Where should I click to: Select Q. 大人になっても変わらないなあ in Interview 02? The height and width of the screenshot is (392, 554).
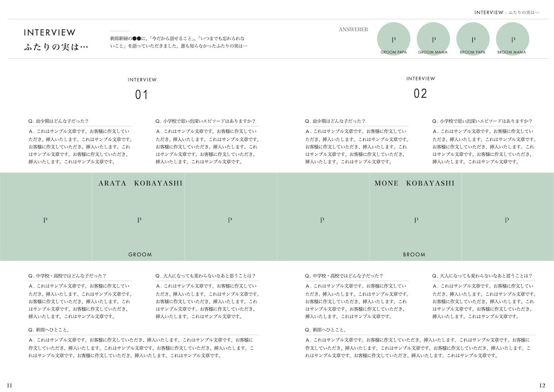(482, 276)
